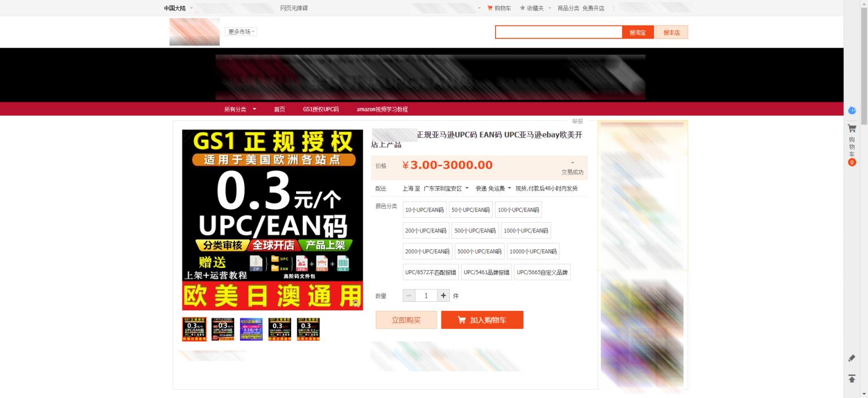The width and height of the screenshot is (868, 398).
Task: Select the 1000个UPC/EAN码 option
Action: point(526,231)
